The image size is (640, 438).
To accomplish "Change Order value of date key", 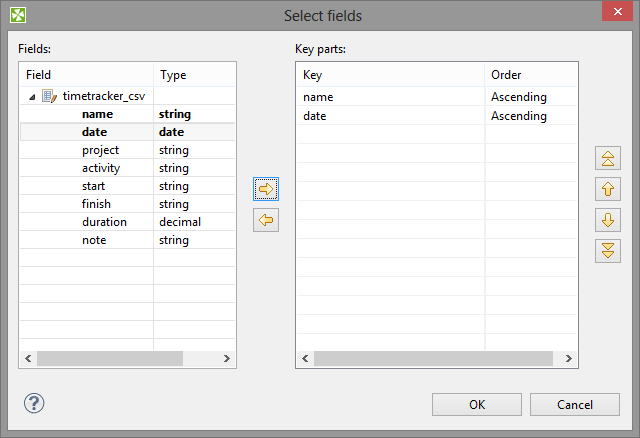I will [x=530, y=116].
